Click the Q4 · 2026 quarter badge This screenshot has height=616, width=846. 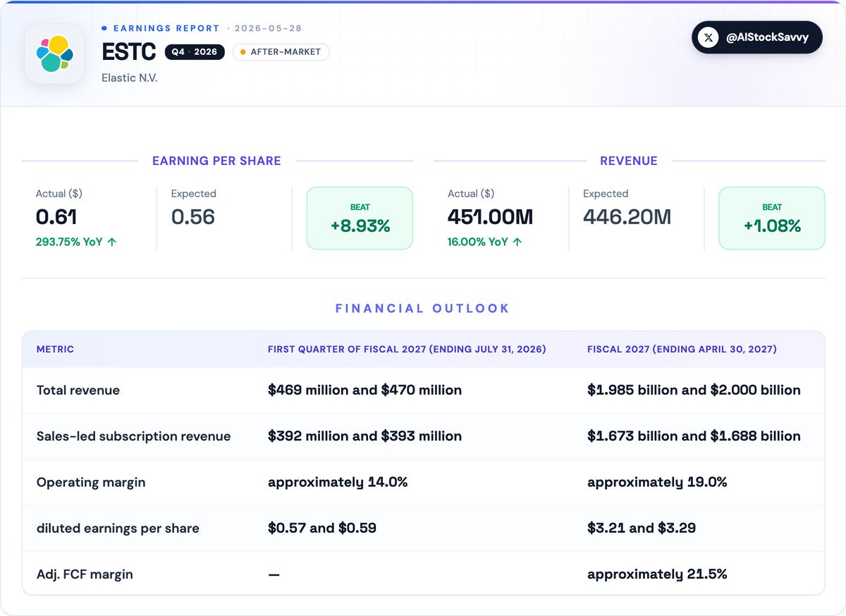tap(195, 52)
